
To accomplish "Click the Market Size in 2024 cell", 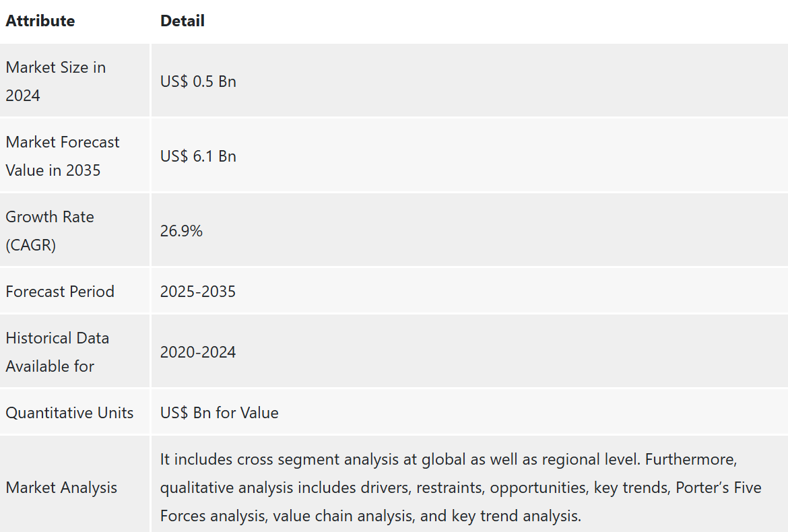I will click(56, 81).
